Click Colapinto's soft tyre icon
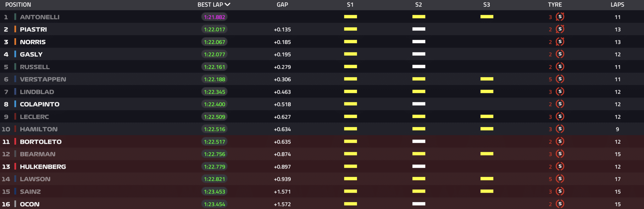The width and height of the screenshot is (644, 209). click(560, 104)
